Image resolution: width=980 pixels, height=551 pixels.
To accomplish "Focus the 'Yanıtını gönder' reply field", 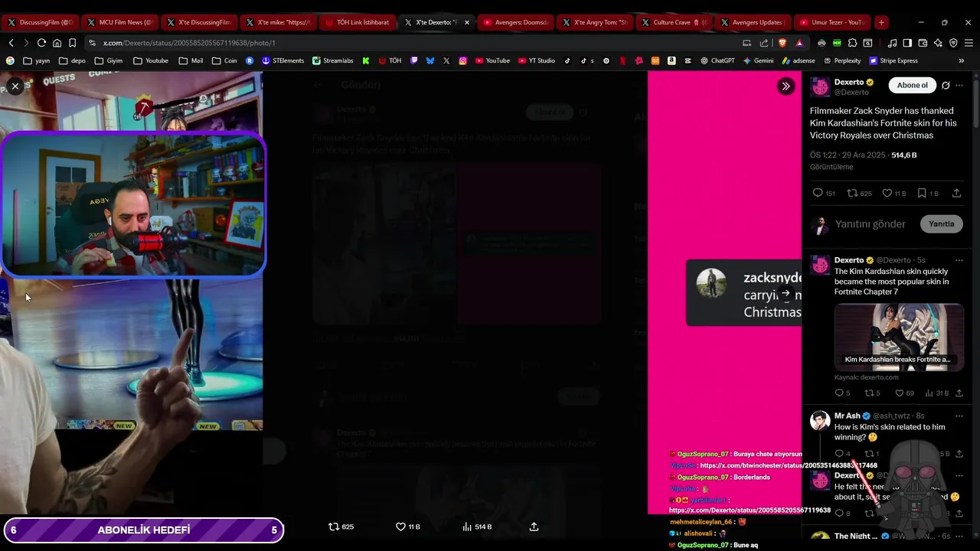I will click(871, 224).
